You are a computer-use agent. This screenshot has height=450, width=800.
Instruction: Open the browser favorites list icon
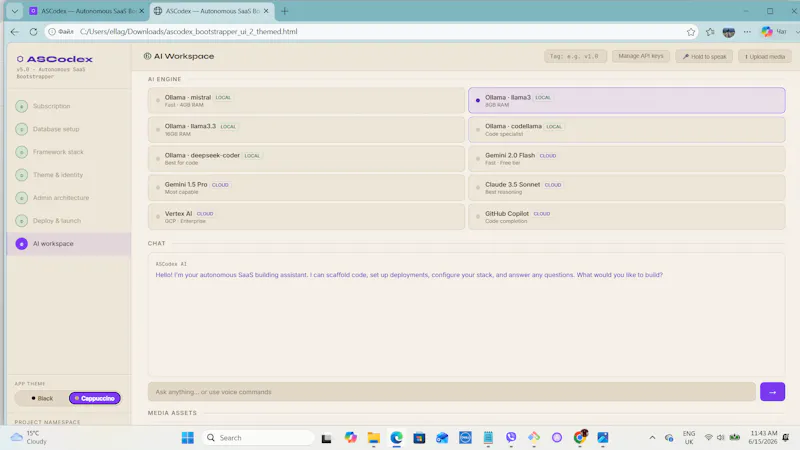(x=710, y=32)
